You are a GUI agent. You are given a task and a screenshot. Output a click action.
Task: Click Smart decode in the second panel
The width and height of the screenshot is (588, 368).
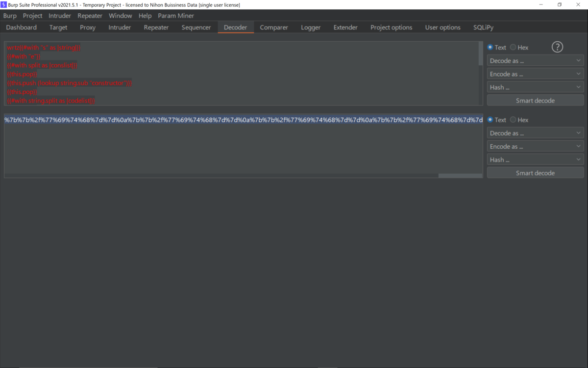tap(535, 173)
